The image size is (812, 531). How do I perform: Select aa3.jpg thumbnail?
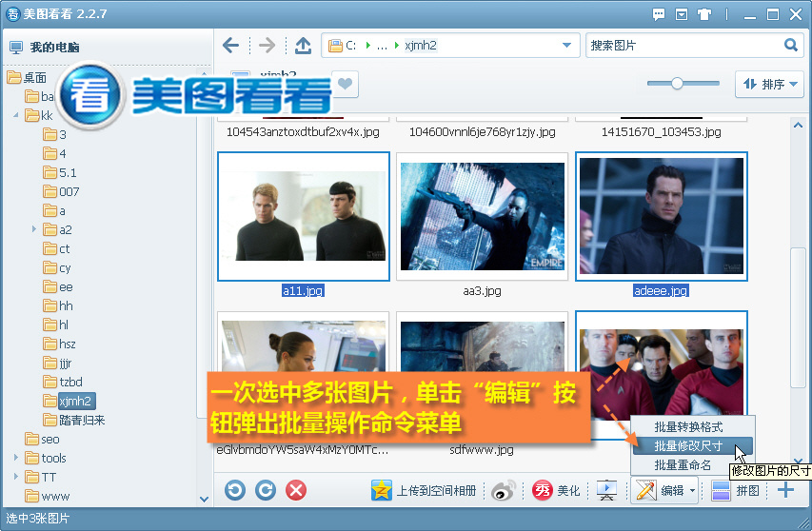[x=482, y=217]
